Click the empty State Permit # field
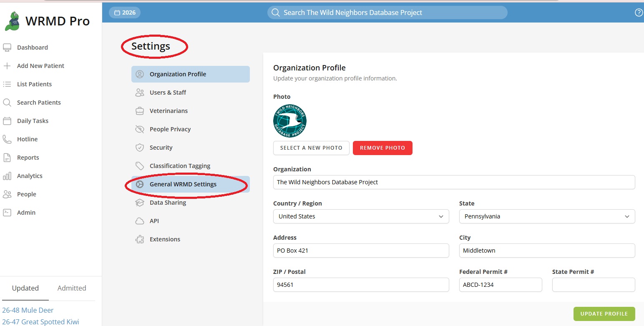This screenshot has width=644, height=326. click(594, 285)
